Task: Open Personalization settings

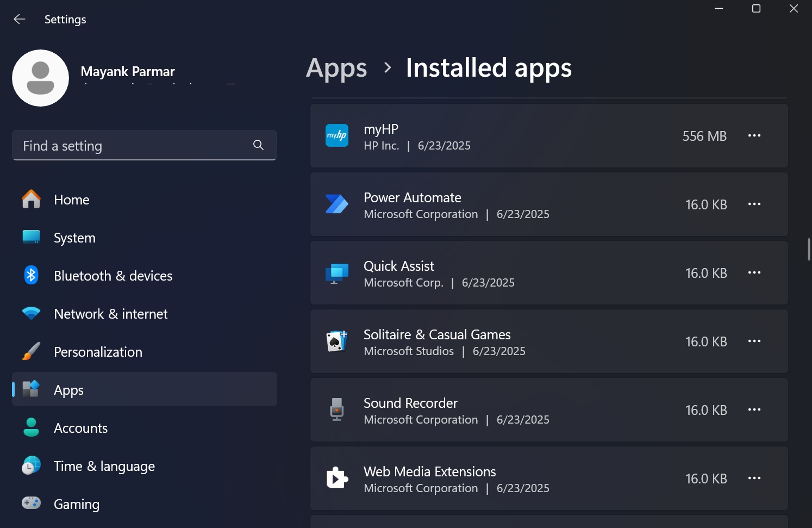Action: [98, 352]
